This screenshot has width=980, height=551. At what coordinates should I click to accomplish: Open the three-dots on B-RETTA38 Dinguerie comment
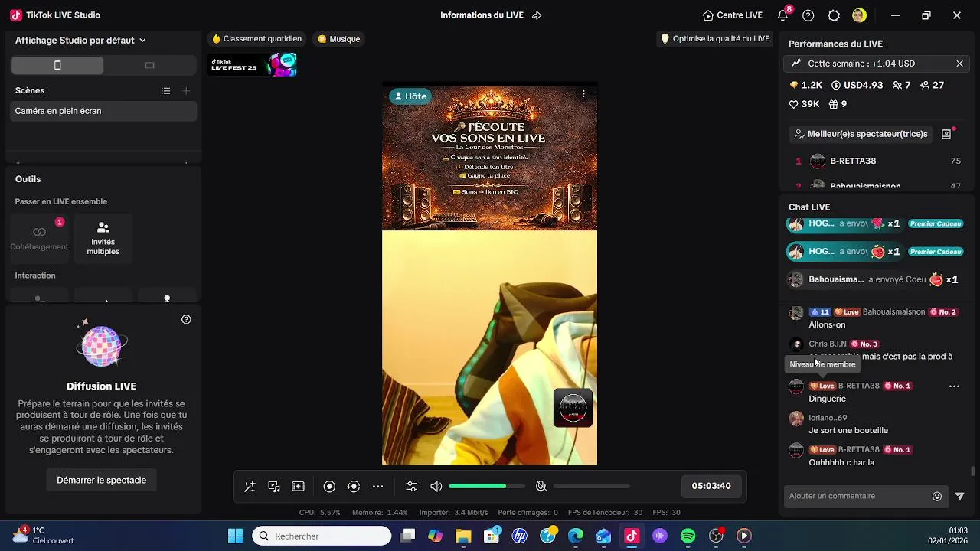coord(954,386)
